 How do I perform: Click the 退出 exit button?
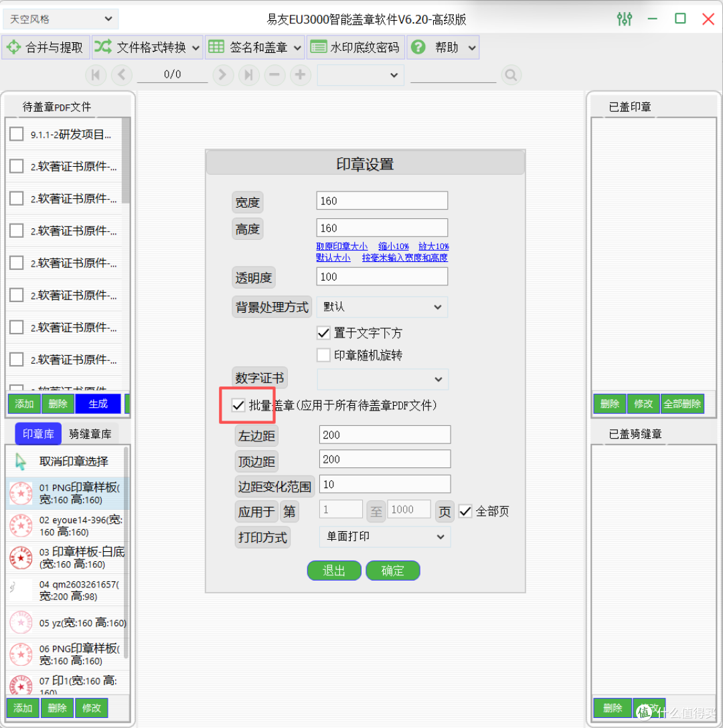(x=334, y=571)
